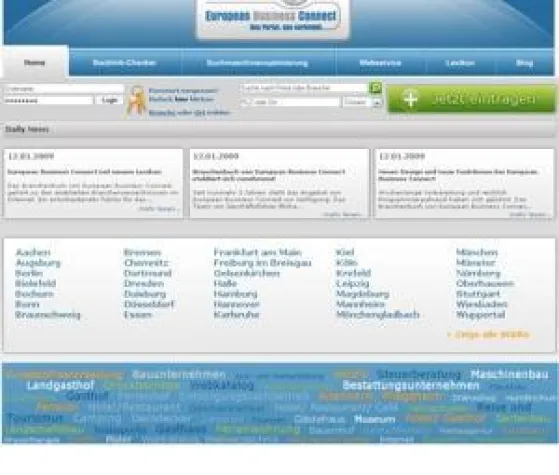Viewport: 559px width, 475px height.
Task: Select city Frankfurt am Main
Action: click(257, 252)
